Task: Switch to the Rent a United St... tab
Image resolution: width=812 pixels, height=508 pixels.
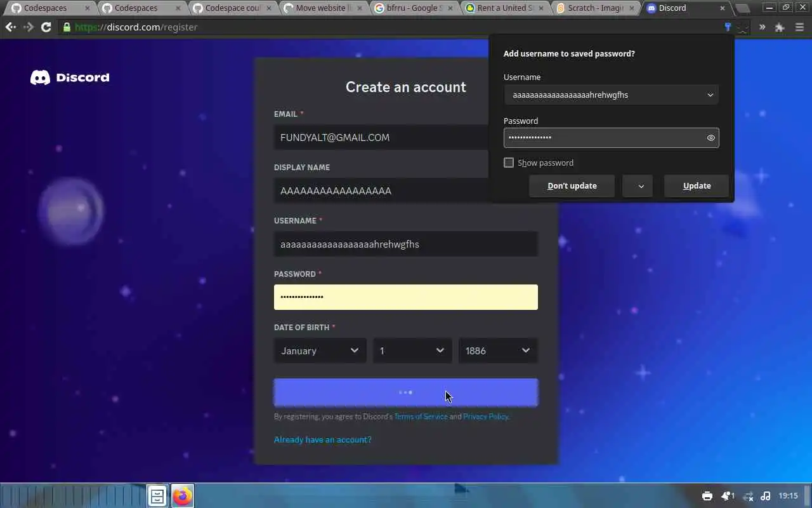Action: (504, 8)
